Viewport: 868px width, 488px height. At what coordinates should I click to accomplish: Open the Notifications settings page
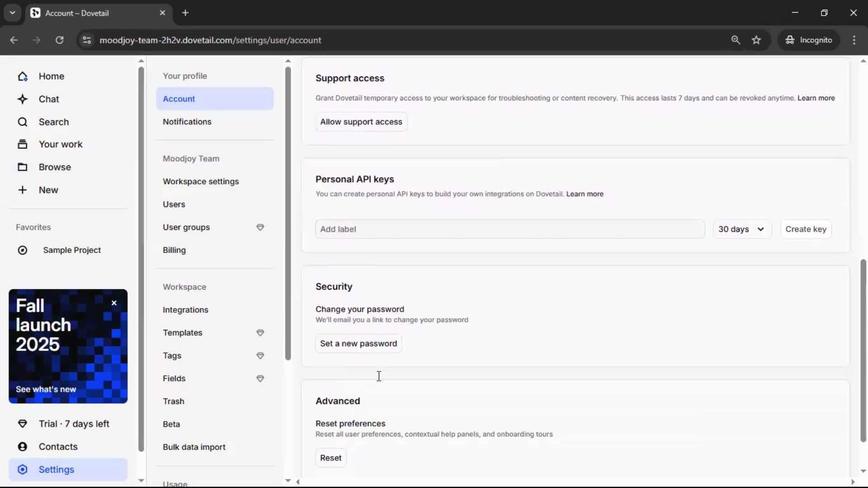click(187, 122)
